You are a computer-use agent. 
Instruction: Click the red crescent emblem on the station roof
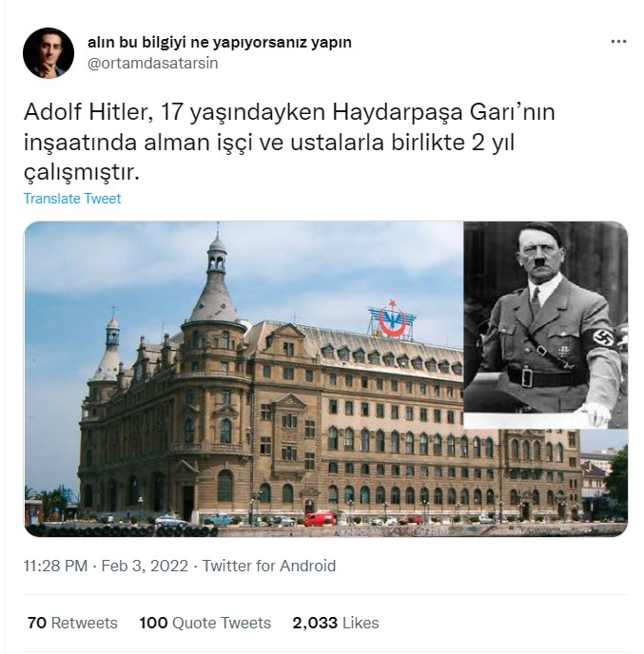click(392, 319)
